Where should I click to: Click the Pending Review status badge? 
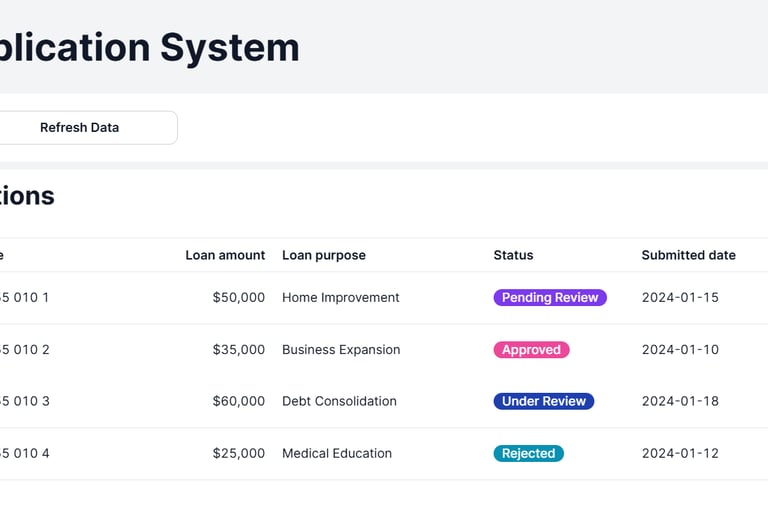550,297
